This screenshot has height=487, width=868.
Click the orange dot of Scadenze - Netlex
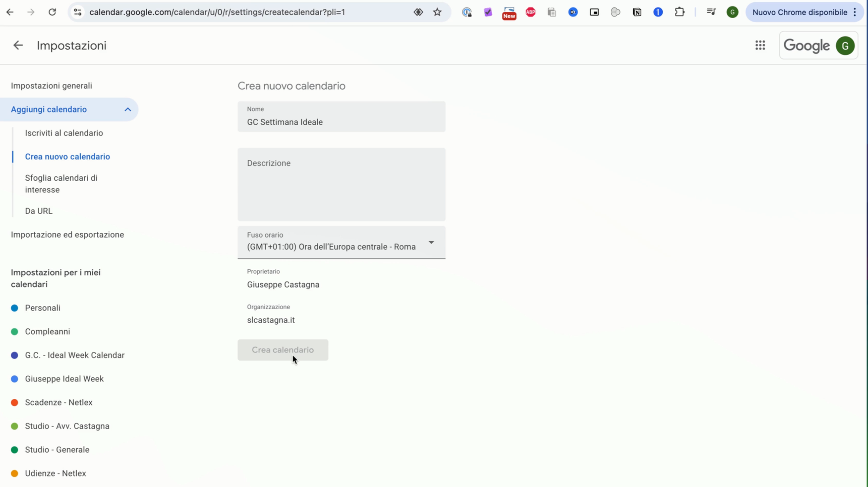click(x=14, y=403)
